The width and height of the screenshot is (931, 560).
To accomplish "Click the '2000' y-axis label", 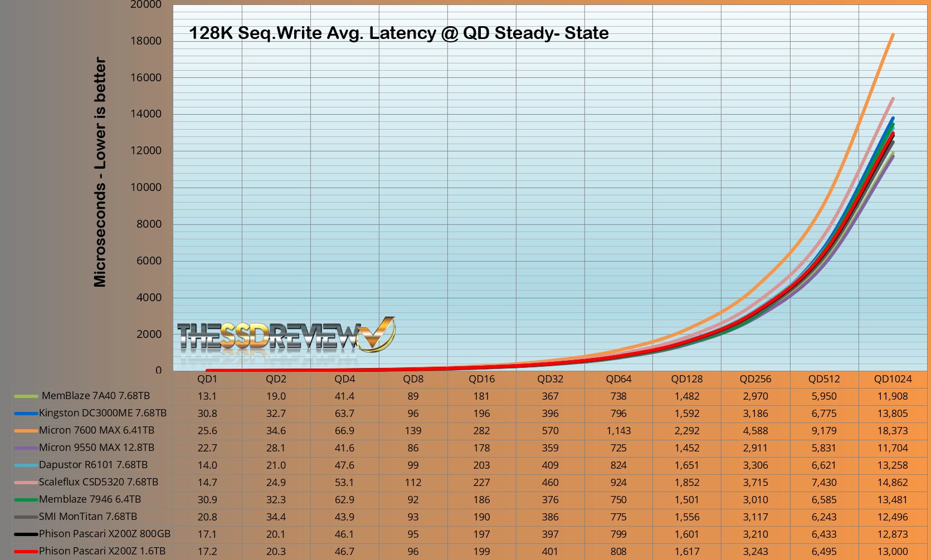I will (149, 335).
